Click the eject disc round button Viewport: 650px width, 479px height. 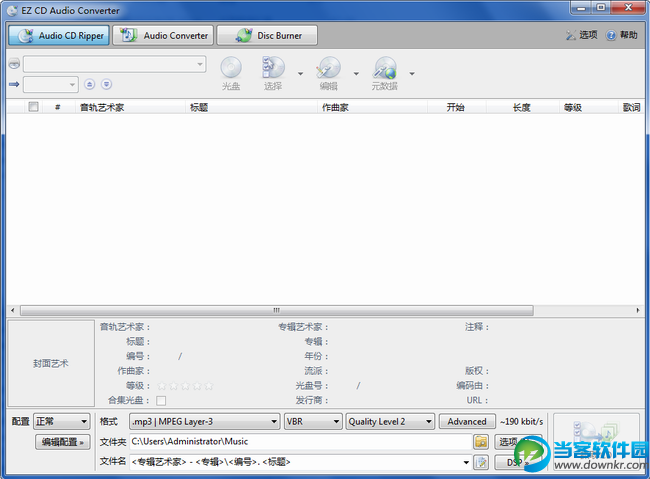pos(90,85)
